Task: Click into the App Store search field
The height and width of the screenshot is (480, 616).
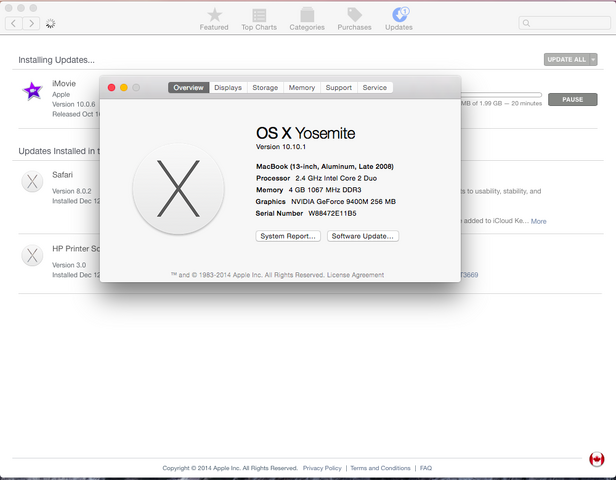Action: pyautogui.click(x=565, y=23)
